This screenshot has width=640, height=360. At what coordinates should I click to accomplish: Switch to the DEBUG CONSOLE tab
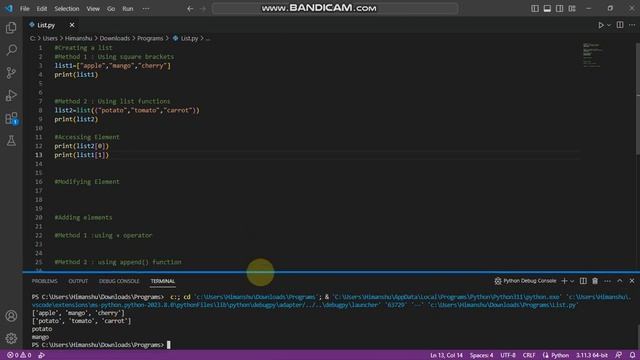pos(119,281)
